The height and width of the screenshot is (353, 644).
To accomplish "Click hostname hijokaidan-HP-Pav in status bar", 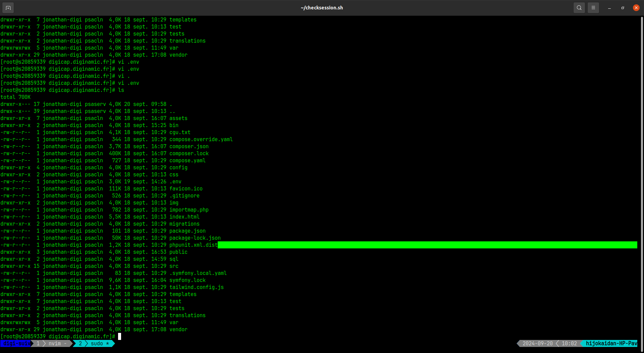I will point(611,343).
